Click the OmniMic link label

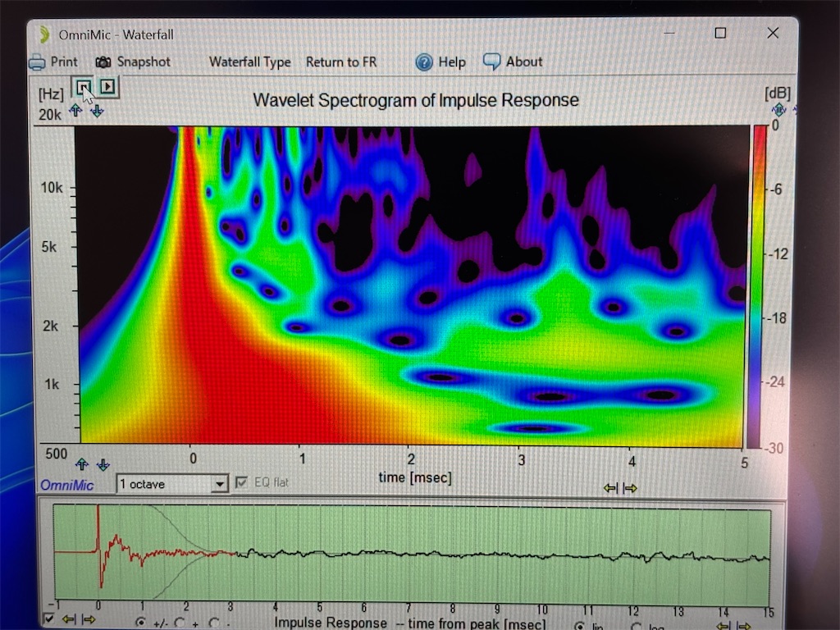pos(67,485)
